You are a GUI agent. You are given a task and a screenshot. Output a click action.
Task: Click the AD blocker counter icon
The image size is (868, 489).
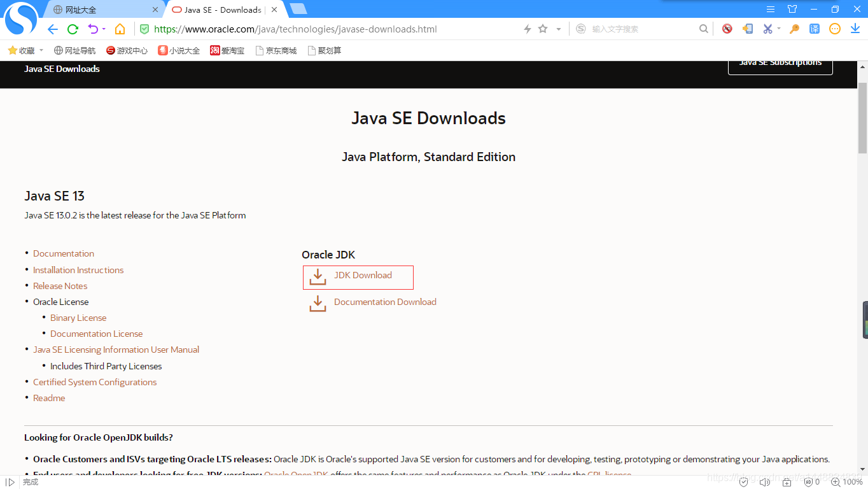812,483
